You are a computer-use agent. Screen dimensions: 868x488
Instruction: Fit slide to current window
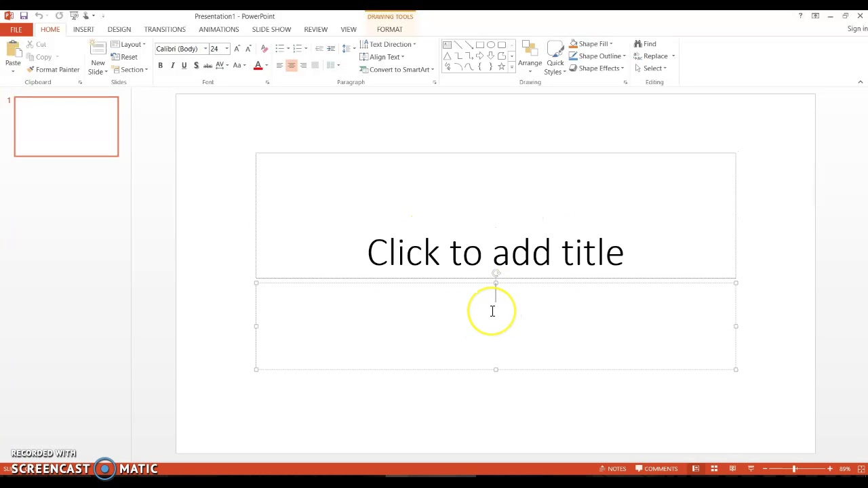tap(861, 468)
